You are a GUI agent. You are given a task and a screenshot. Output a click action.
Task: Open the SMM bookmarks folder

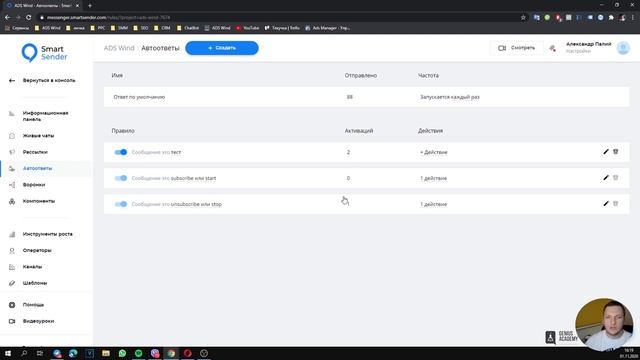coord(119,28)
